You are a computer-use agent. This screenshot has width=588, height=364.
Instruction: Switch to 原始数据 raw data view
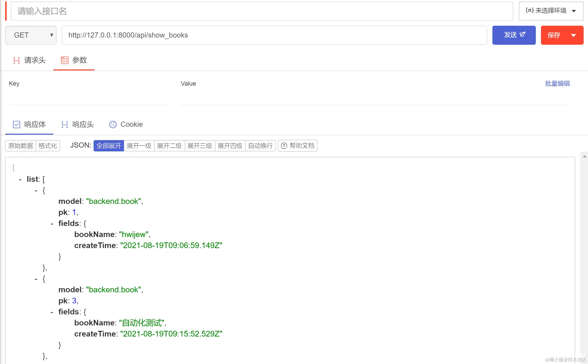tap(20, 146)
